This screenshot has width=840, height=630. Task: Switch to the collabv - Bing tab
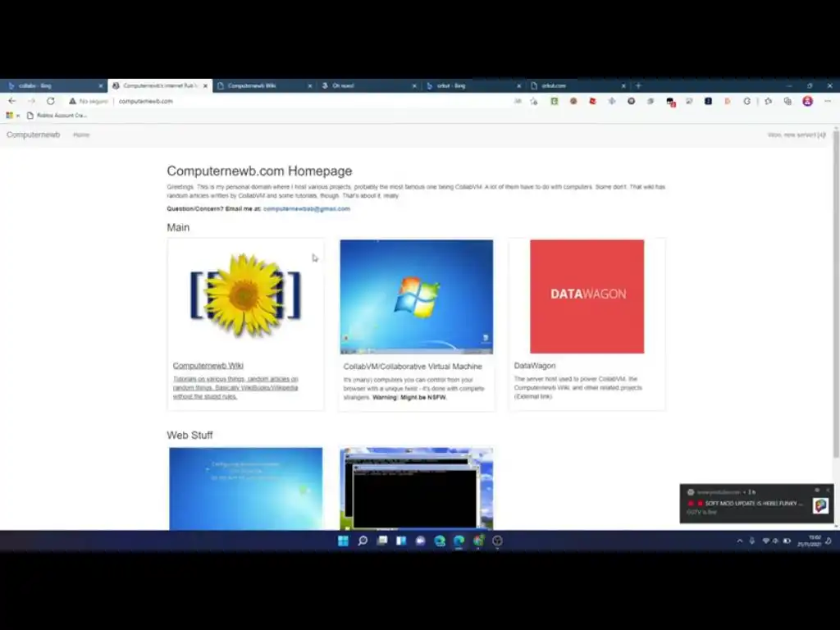52,85
